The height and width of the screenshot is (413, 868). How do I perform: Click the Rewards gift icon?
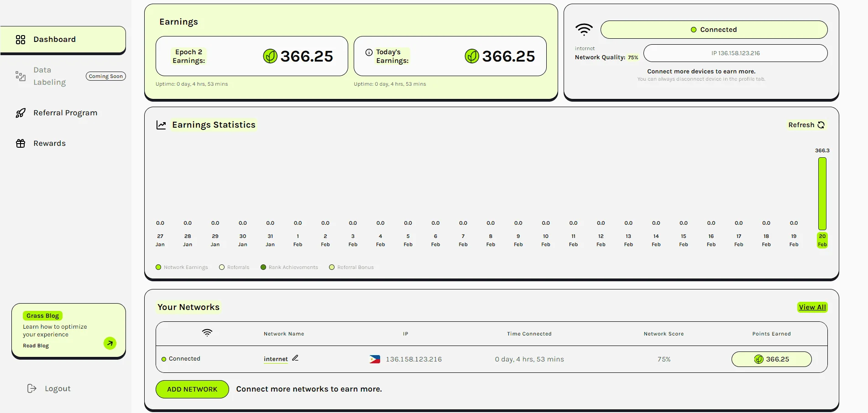click(21, 144)
